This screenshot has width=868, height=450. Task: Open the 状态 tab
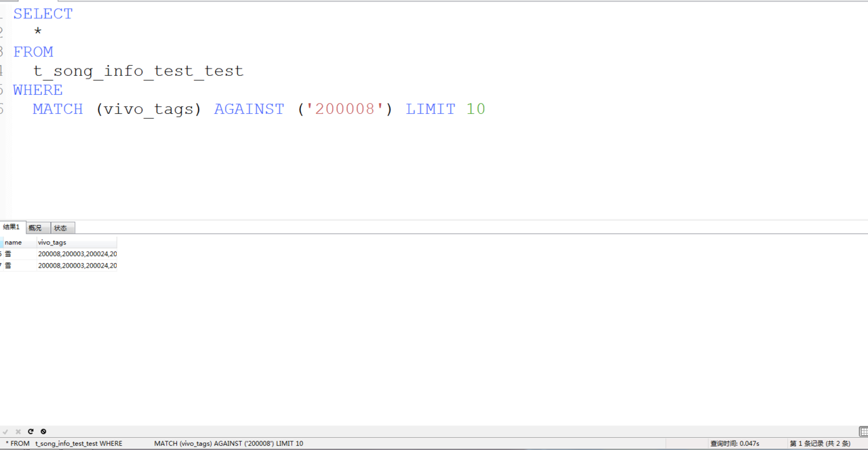point(61,228)
